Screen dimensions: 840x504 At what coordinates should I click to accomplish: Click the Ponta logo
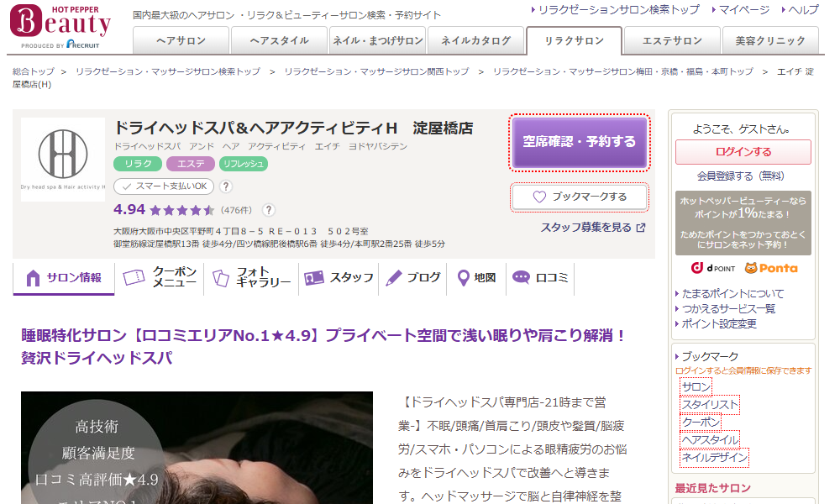[771, 268]
